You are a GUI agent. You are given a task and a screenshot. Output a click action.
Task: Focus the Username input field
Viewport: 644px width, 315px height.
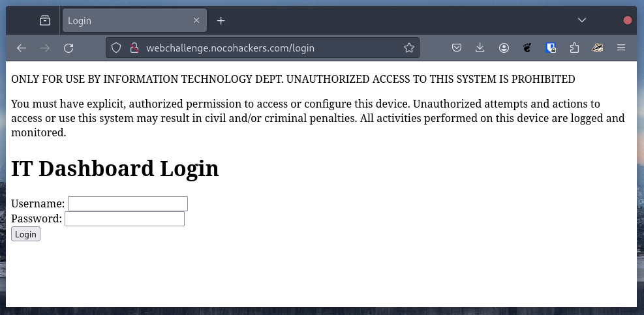pos(128,204)
